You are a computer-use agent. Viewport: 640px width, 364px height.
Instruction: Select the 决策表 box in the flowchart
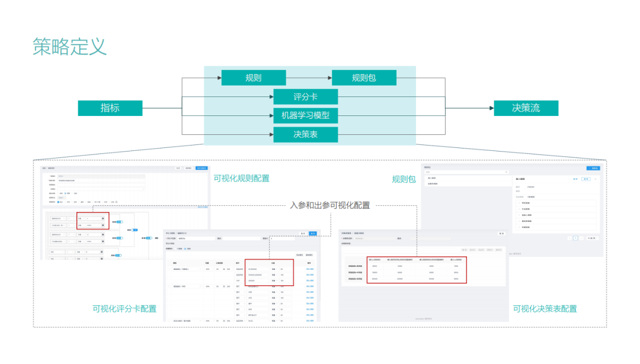coord(305,134)
